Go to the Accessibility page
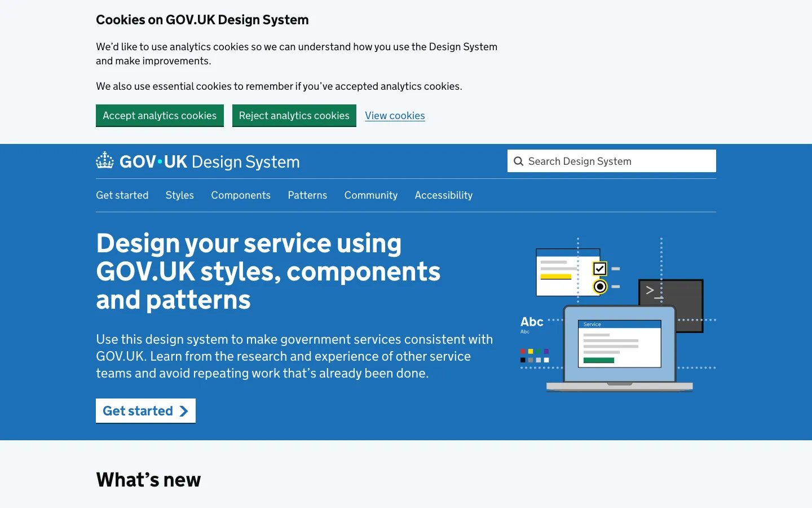The image size is (812, 508). (x=444, y=195)
